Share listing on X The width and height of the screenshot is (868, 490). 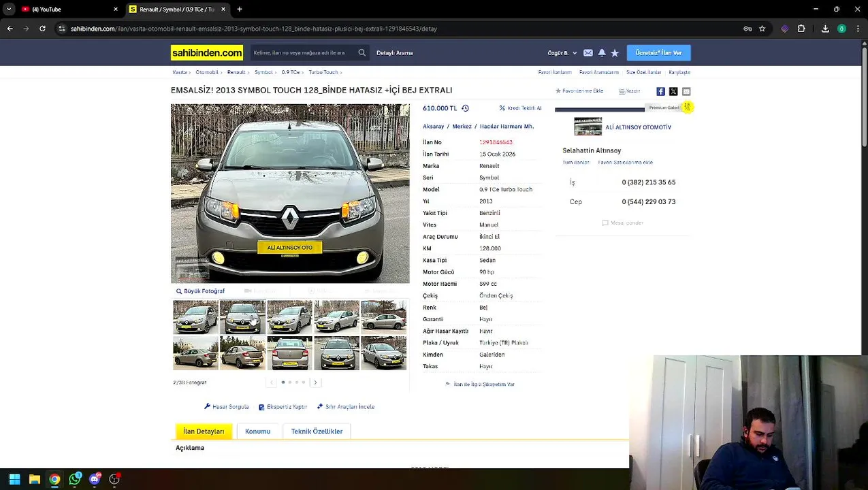(673, 91)
